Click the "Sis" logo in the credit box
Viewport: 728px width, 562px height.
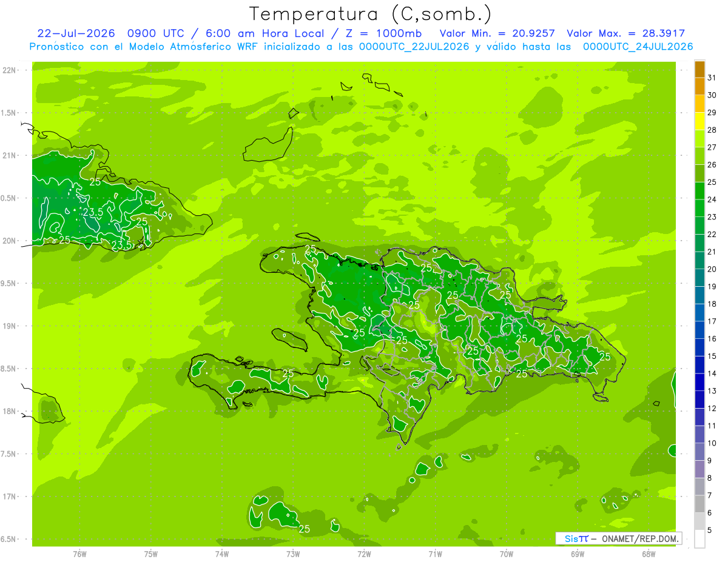(x=571, y=538)
